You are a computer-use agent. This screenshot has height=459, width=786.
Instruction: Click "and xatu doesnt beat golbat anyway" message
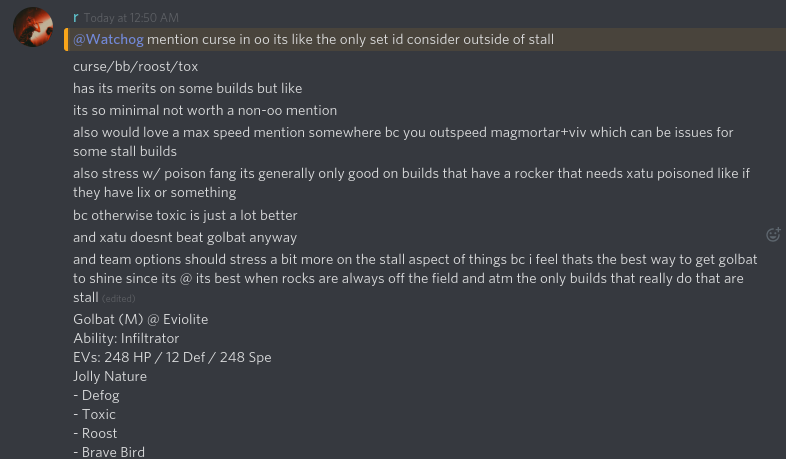[185, 238]
